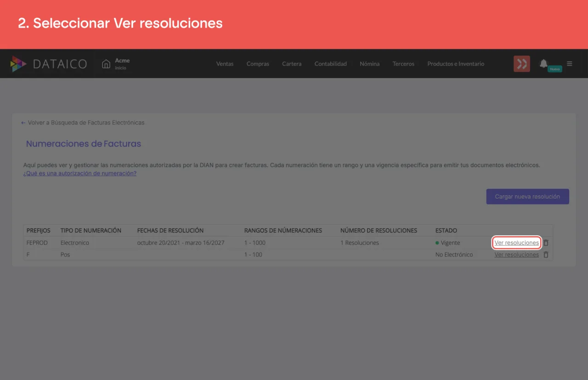Click the Acme company name
Viewport: 588px width, 380px height.
[122, 61]
